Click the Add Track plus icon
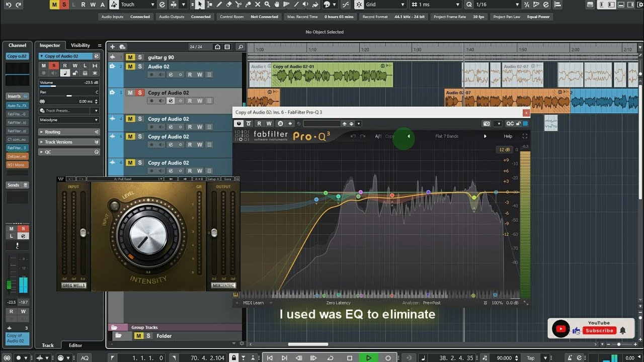 coord(113,47)
